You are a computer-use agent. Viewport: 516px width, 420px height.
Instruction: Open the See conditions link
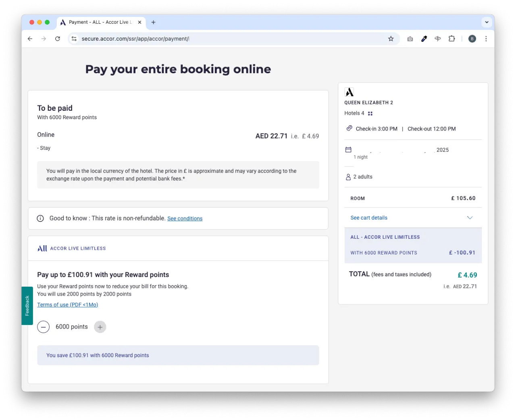click(x=185, y=219)
